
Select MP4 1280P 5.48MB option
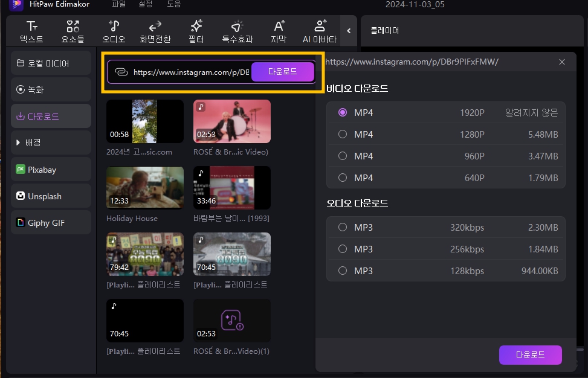pyautogui.click(x=446, y=134)
